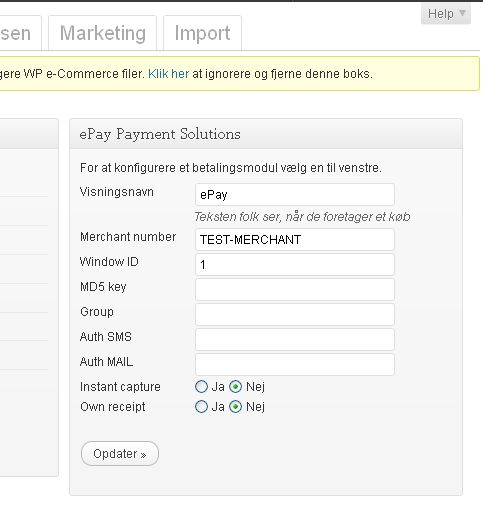Select Ja for Own receipt
The image size is (483, 528).
point(201,407)
